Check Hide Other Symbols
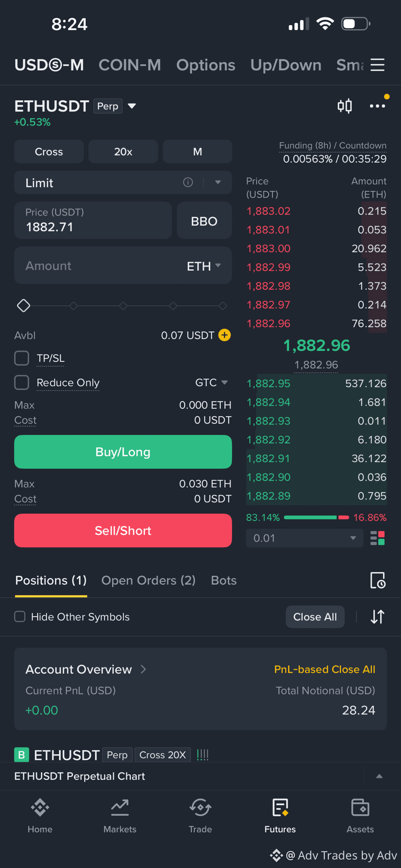Viewport: 401px width, 868px height. coord(20,617)
